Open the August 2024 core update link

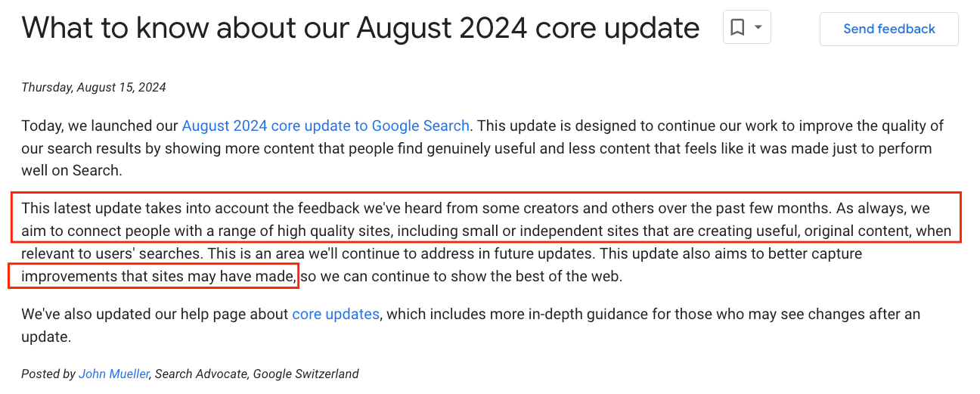(x=326, y=126)
